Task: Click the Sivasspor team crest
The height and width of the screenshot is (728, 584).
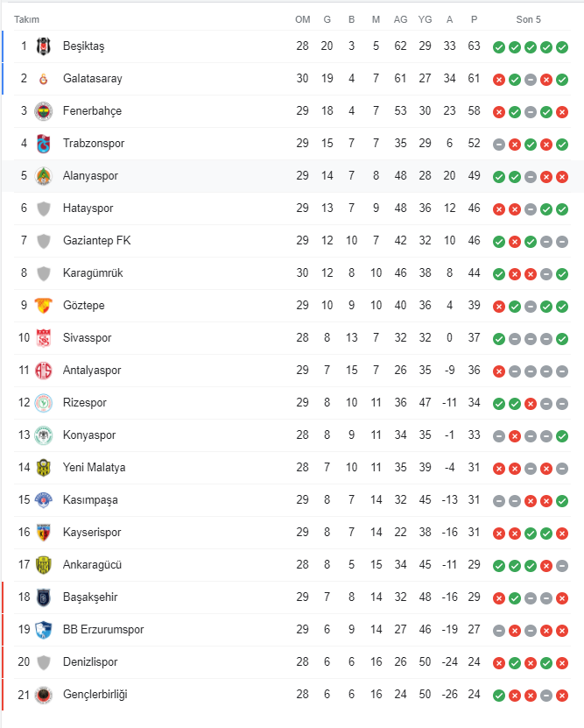Action: point(44,338)
